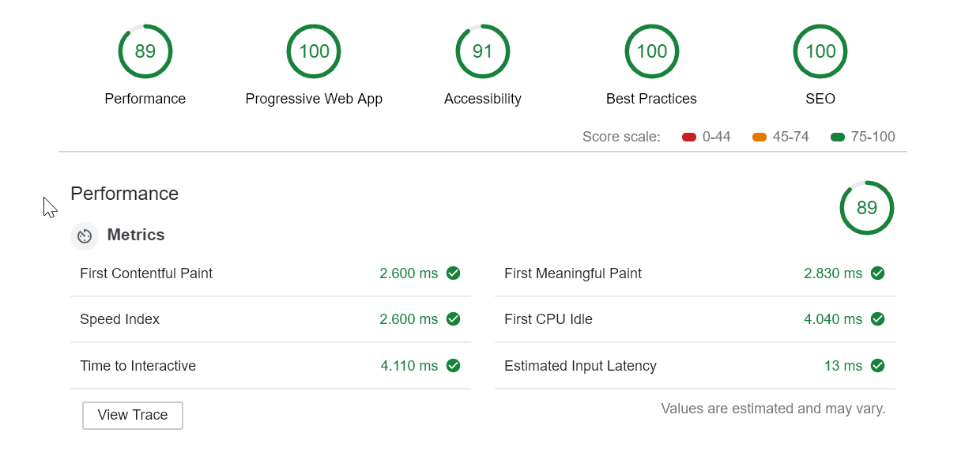Expand the Speed Index metric row
This screenshot has height=456, width=980.
click(x=270, y=319)
